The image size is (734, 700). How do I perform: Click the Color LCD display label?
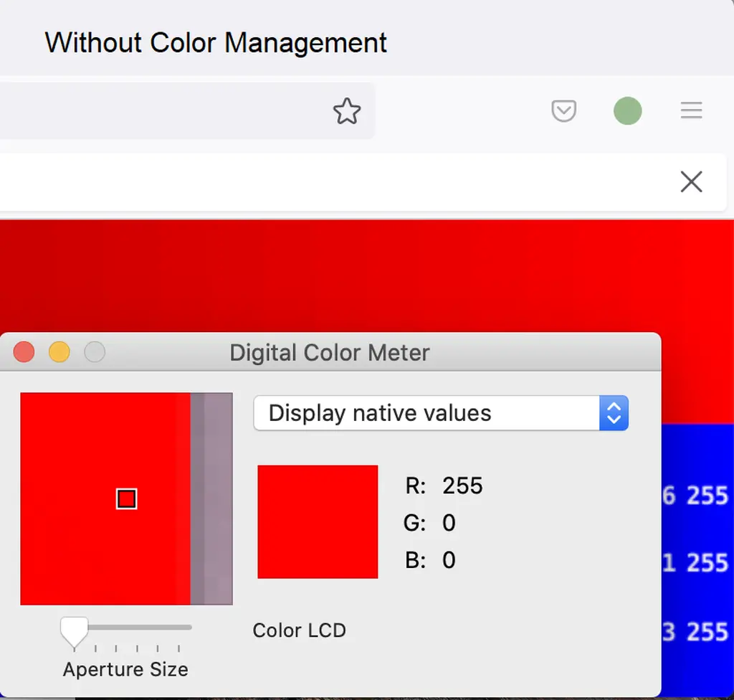[300, 630]
